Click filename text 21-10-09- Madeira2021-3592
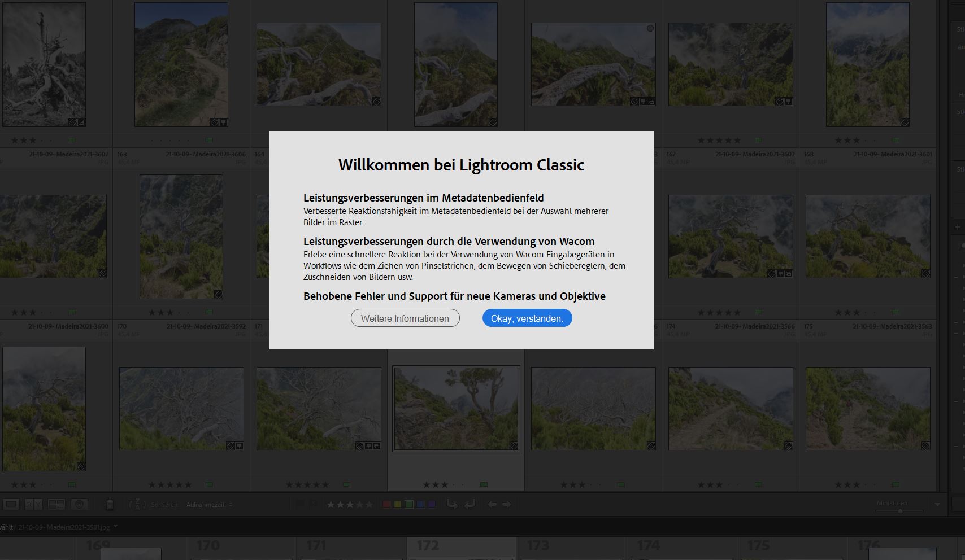The height and width of the screenshot is (560, 965). coord(206,326)
